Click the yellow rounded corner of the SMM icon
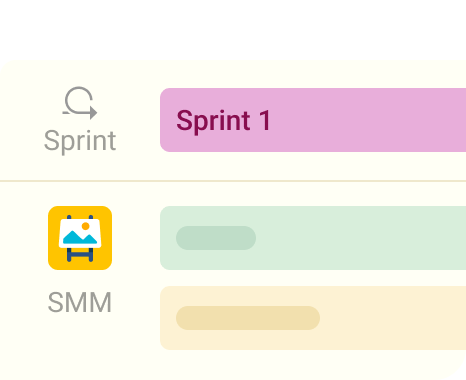The height and width of the screenshot is (380, 466). 53,211
